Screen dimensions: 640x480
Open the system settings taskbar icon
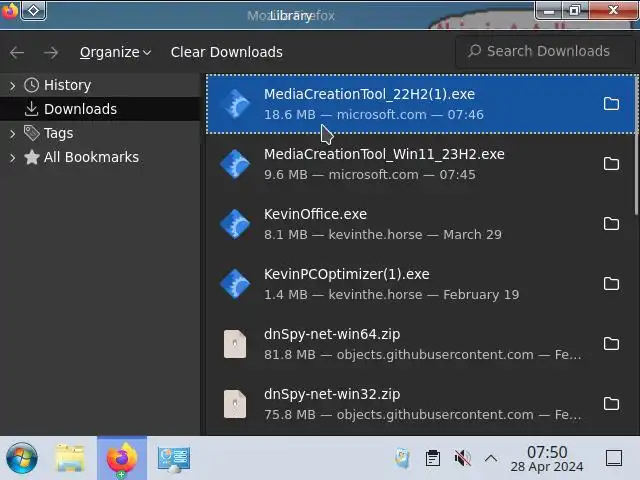click(x=174, y=459)
